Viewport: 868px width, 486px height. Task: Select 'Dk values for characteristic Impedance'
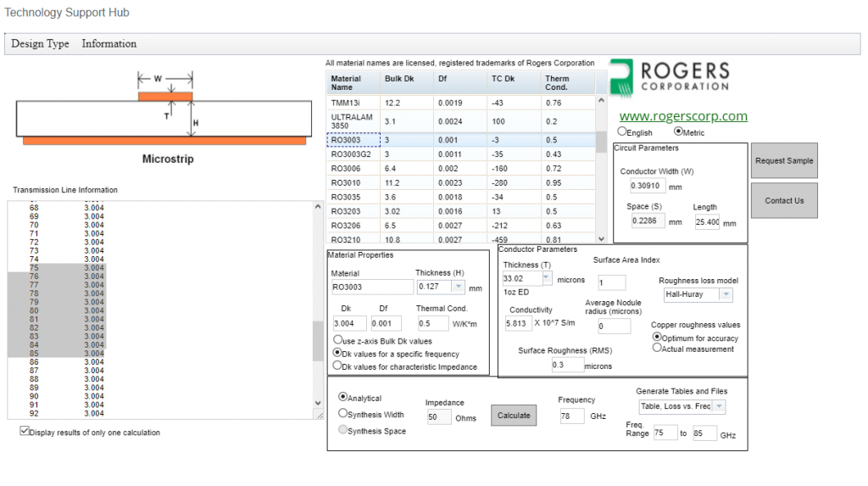(337, 366)
